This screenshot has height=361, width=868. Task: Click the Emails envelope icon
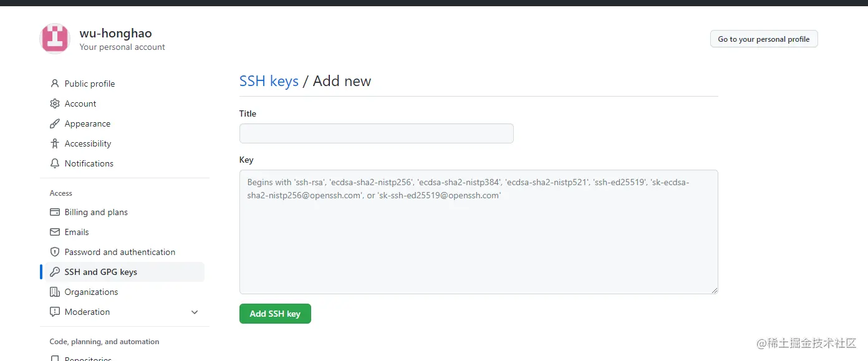pyautogui.click(x=55, y=232)
